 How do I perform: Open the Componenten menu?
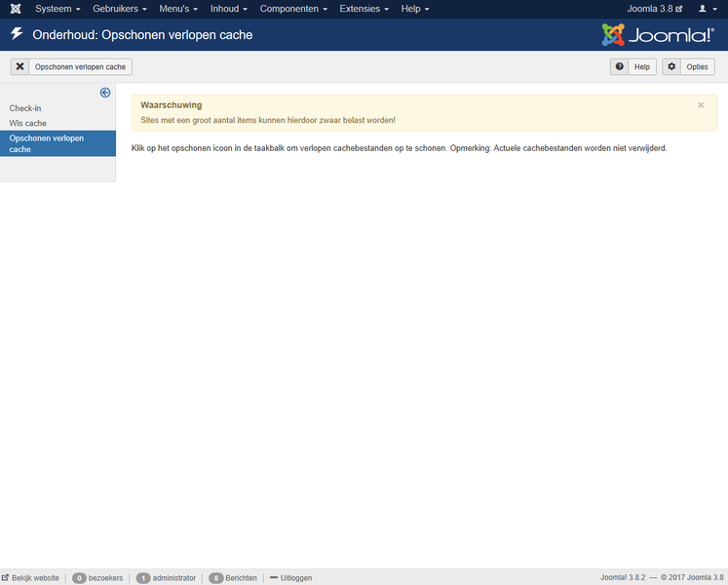tap(293, 9)
